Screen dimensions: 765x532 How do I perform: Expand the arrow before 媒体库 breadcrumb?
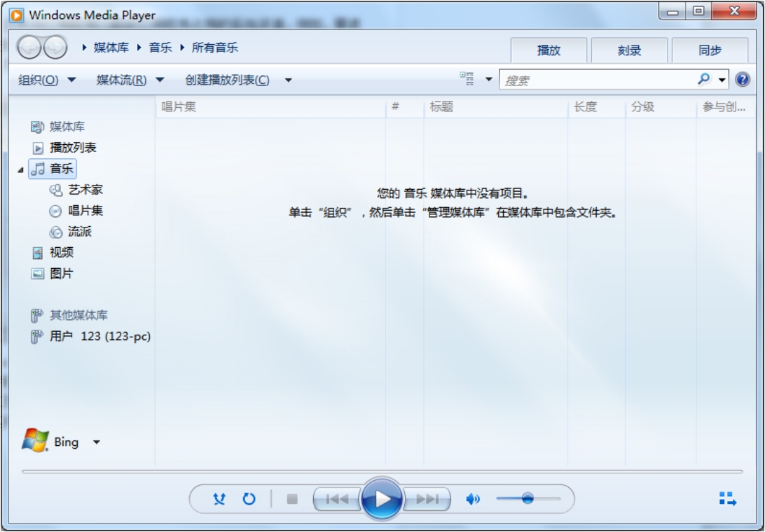(84, 48)
